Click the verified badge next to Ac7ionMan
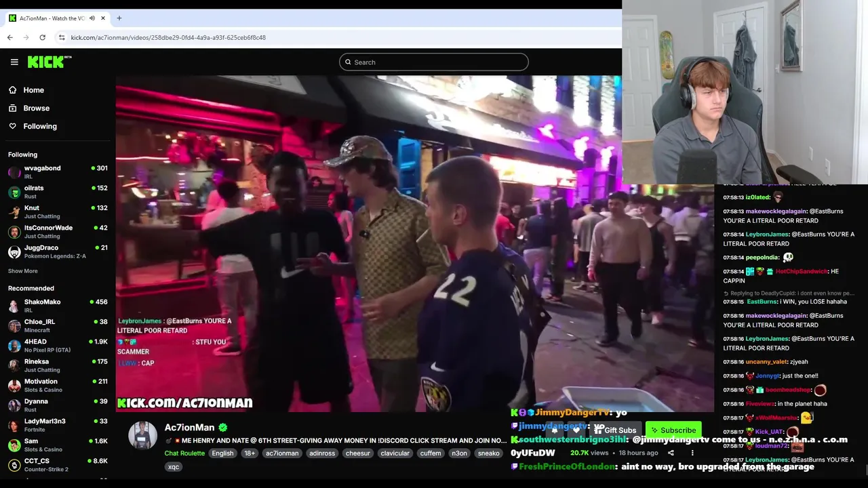868x488 pixels. (223, 428)
